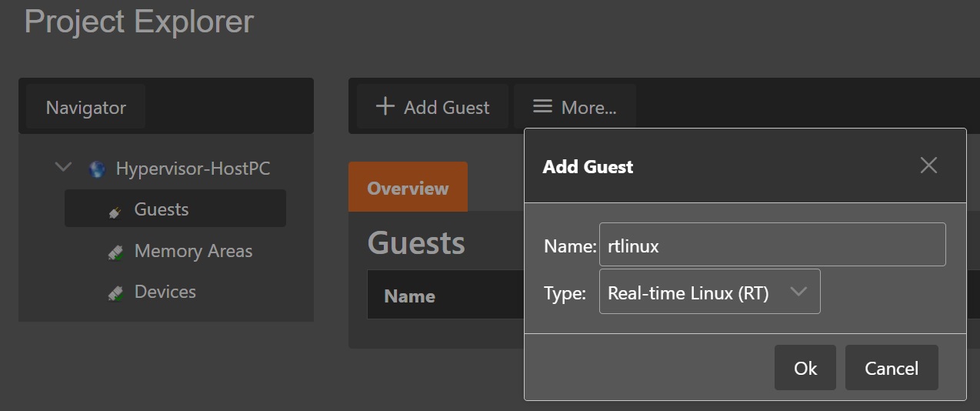980x411 pixels.
Task: Click the plug icon next to Guests
Action: coord(115,211)
